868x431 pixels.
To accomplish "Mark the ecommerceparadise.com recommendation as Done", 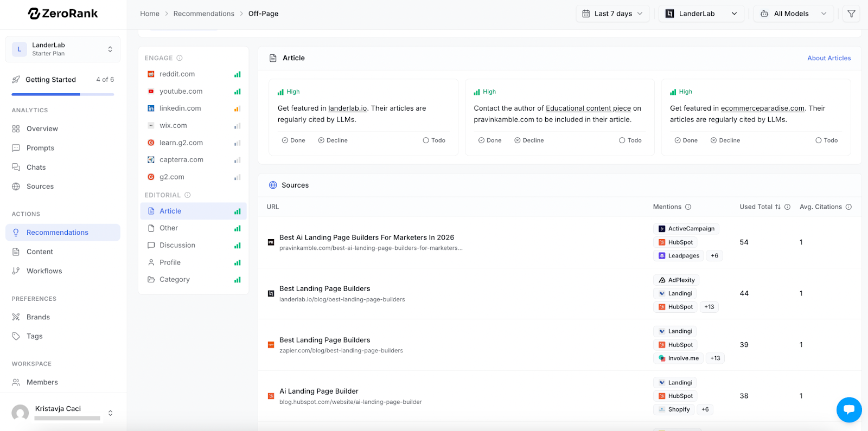I will (686, 140).
